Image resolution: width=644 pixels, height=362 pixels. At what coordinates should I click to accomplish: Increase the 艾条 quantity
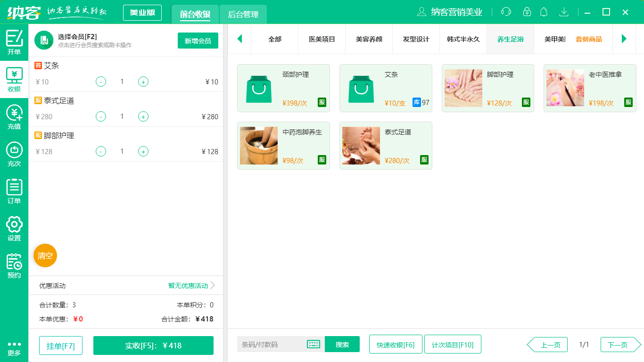point(143,82)
